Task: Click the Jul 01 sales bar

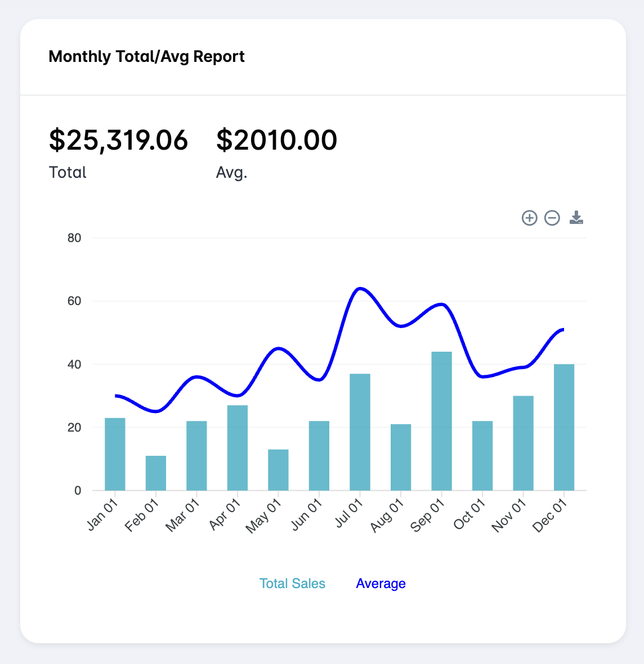Action: 360,430
